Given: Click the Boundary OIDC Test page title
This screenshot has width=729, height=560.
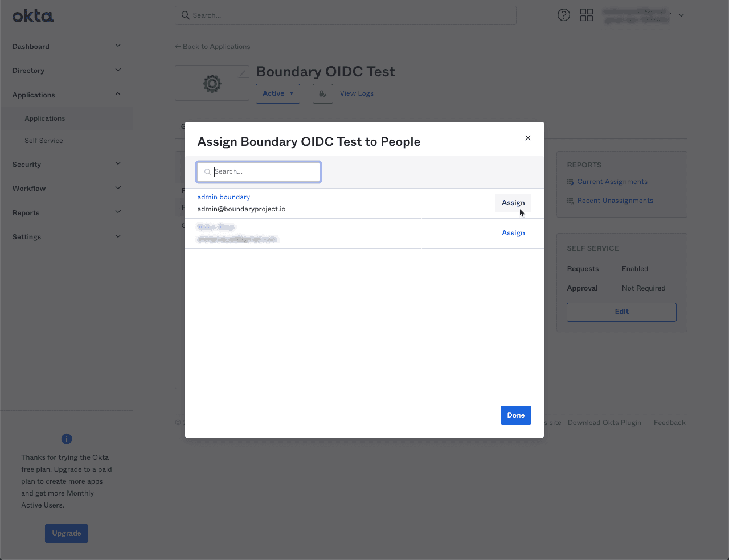Looking at the screenshot, I should pyautogui.click(x=326, y=72).
